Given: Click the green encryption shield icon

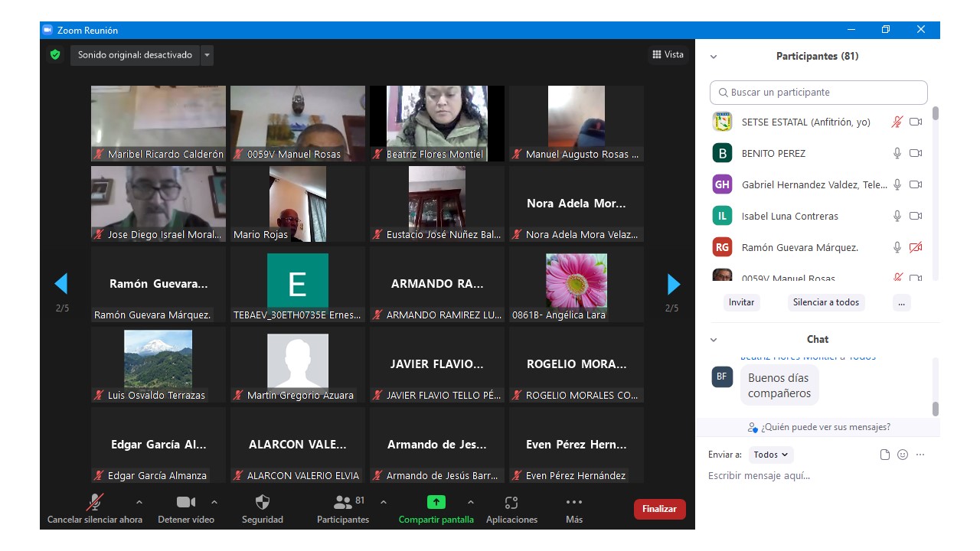Looking at the screenshot, I should pyautogui.click(x=55, y=55).
